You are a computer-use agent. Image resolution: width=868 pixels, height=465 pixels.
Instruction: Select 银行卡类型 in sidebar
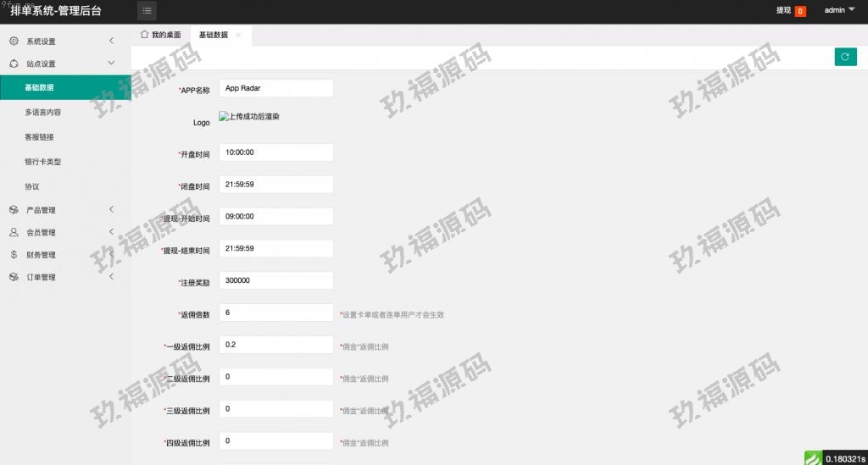click(x=43, y=161)
